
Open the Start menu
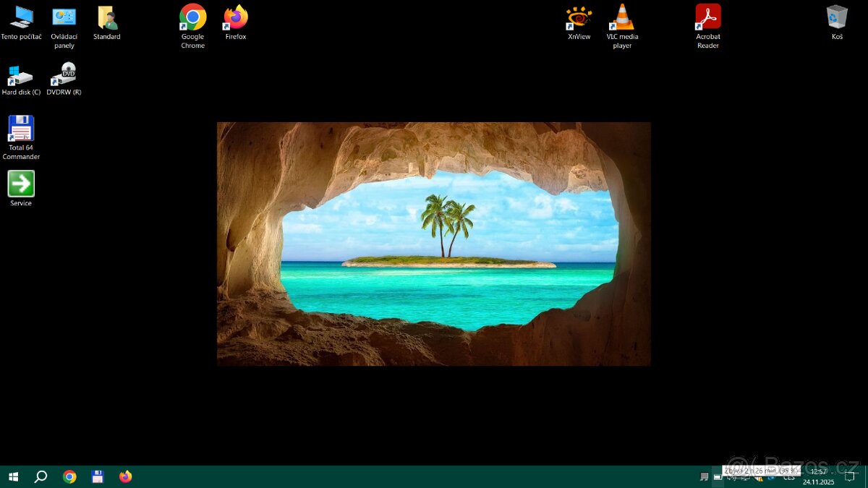coord(13,477)
